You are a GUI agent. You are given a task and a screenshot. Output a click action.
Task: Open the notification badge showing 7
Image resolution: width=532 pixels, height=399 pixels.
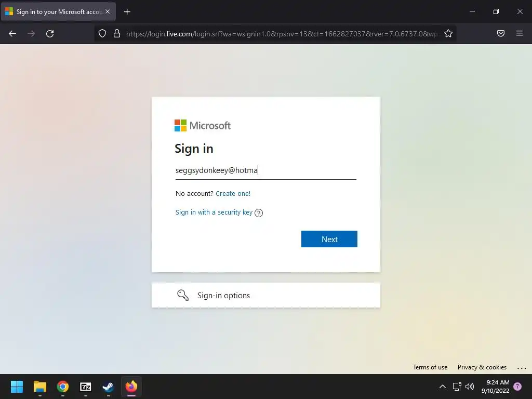[x=517, y=387]
